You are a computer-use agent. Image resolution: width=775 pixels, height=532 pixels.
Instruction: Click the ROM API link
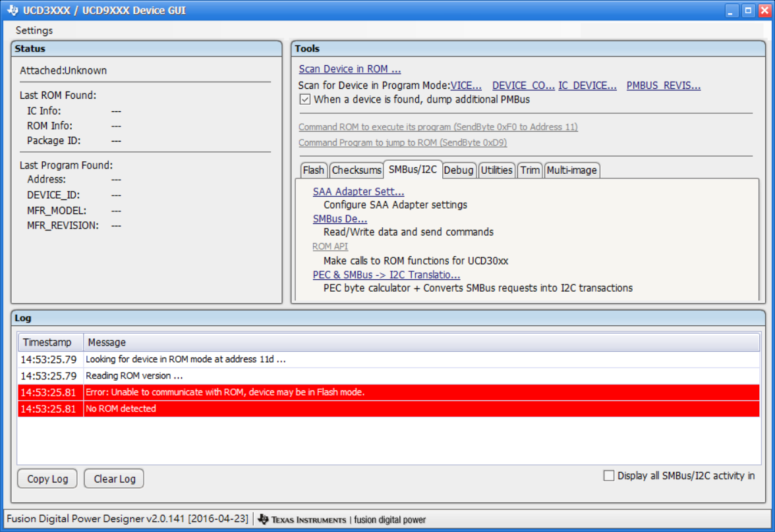(330, 246)
